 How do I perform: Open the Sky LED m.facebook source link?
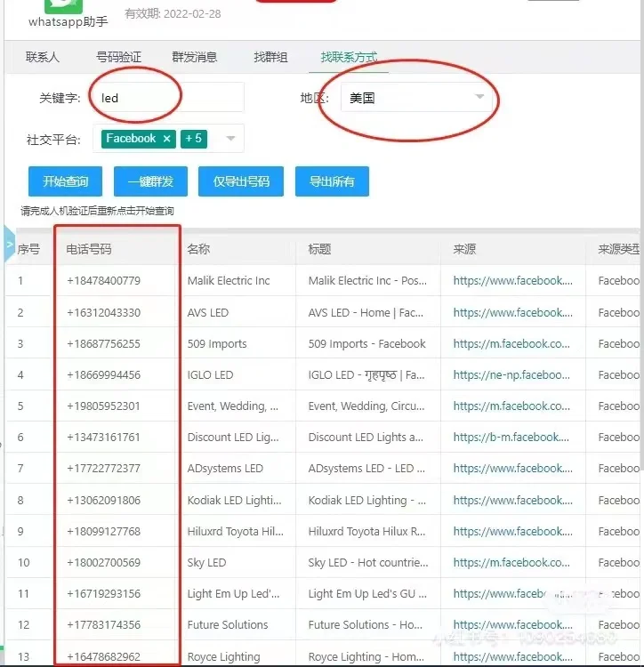point(511,562)
